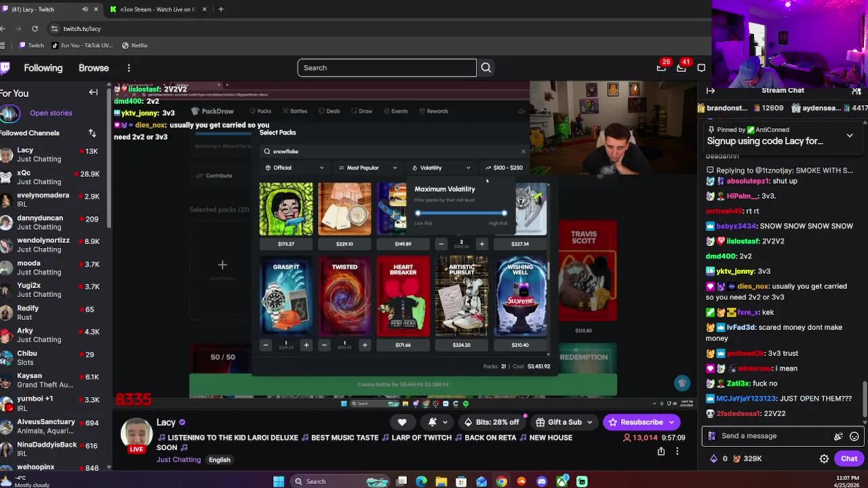The height and width of the screenshot is (488, 868).
Task: Open the Resubscribe options chevron
Action: coord(671,422)
